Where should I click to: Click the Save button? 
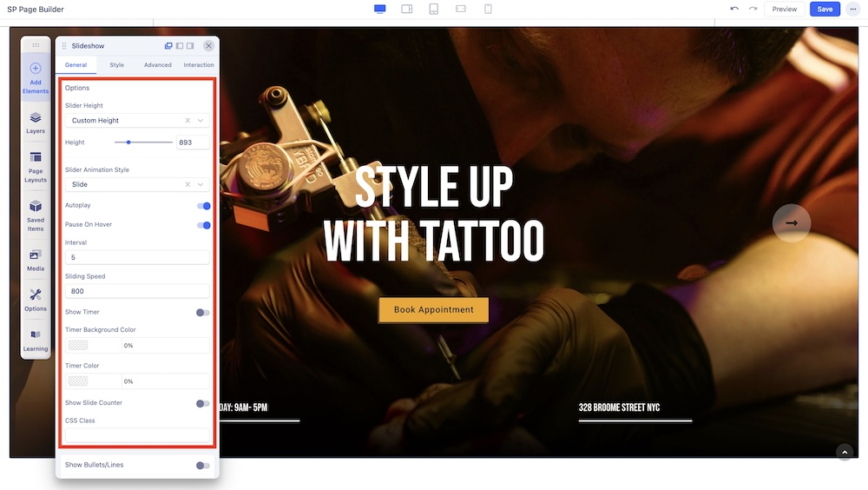(824, 10)
